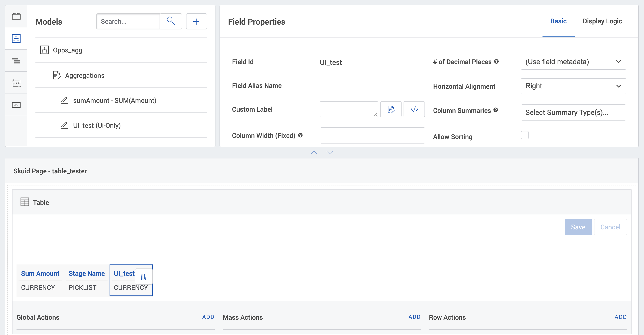Click the Field Id value UI_test
The image size is (644, 335).
pyautogui.click(x=331, y=62)
